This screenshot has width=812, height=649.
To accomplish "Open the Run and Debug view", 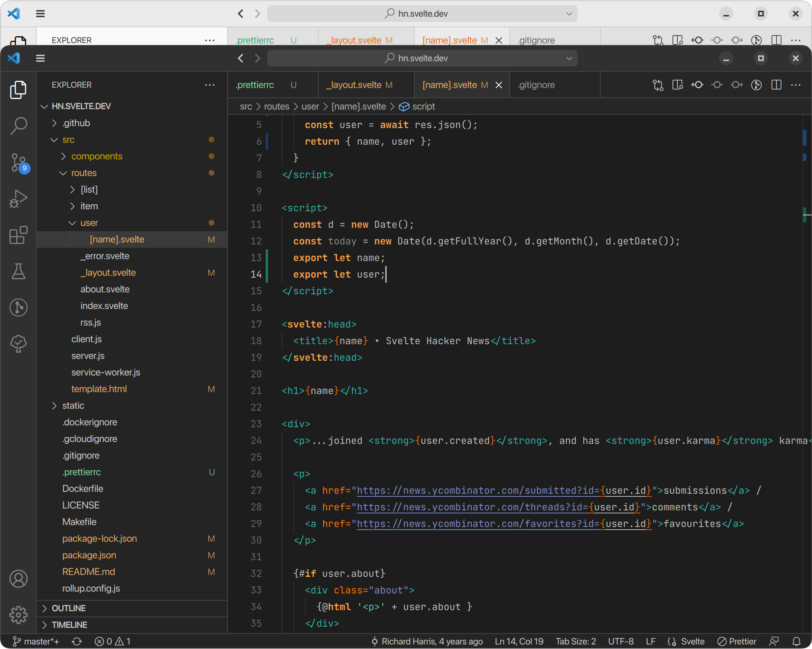I will point(18,198).
